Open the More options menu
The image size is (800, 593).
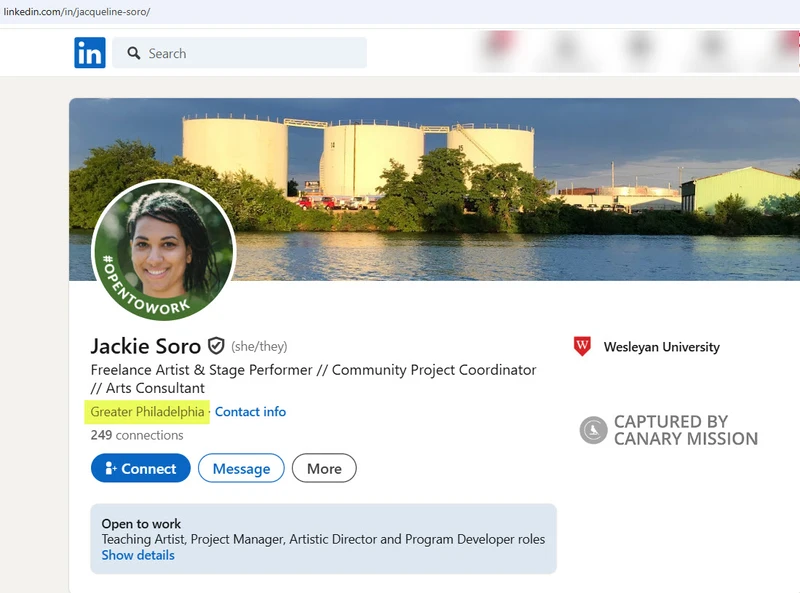pyautogui.click(x=324, y=468)
